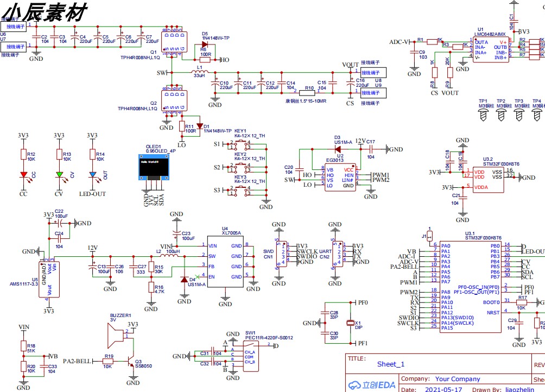Click the KEY1 push-button switch symbol
This screenshot has width=545, height=392.
(x=240, y=144)
